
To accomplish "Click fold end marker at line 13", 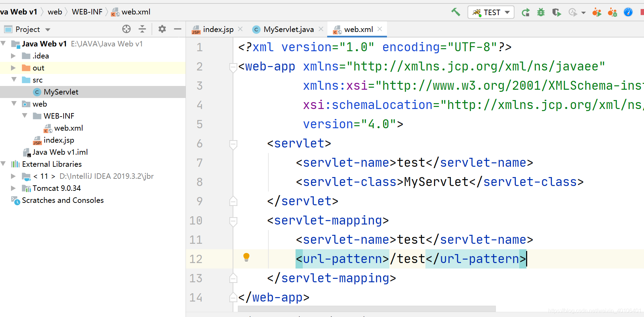I will point(233,278).
